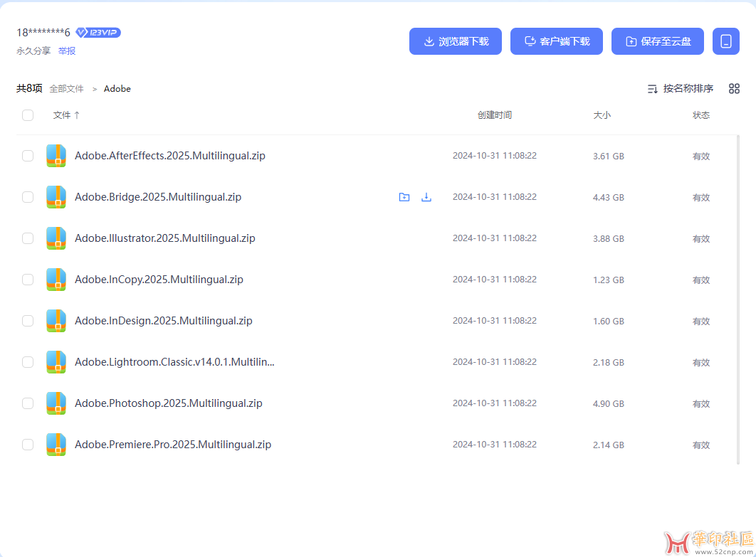756x557 pixels.
Task: Click the 举报 report link
Action: coord(67,51)
